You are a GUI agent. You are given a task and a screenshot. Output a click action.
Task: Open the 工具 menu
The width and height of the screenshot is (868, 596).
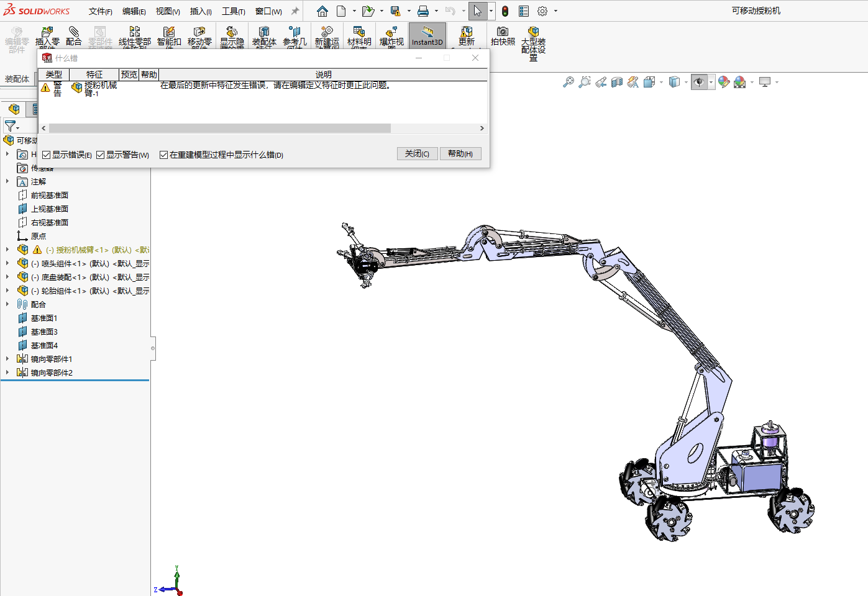pos(233,11)
